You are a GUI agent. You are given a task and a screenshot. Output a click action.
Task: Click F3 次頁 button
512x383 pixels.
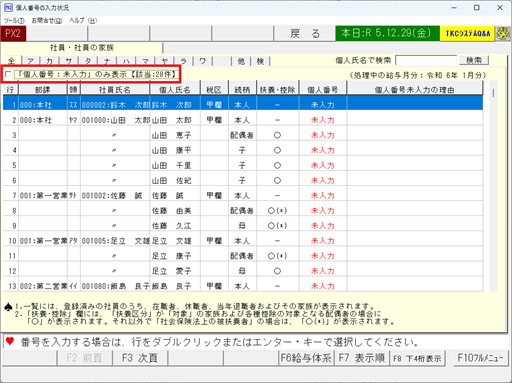(140, 358)
